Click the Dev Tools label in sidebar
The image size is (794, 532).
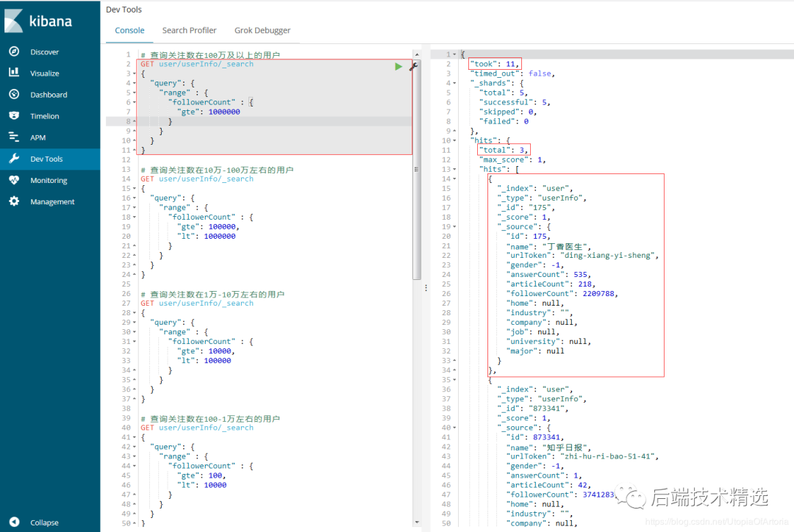46,159
